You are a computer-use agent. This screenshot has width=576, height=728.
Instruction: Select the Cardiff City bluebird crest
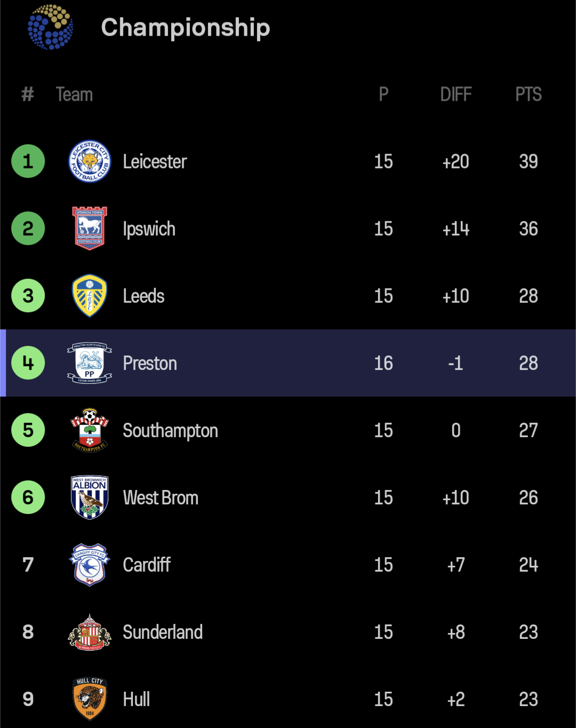90,565
